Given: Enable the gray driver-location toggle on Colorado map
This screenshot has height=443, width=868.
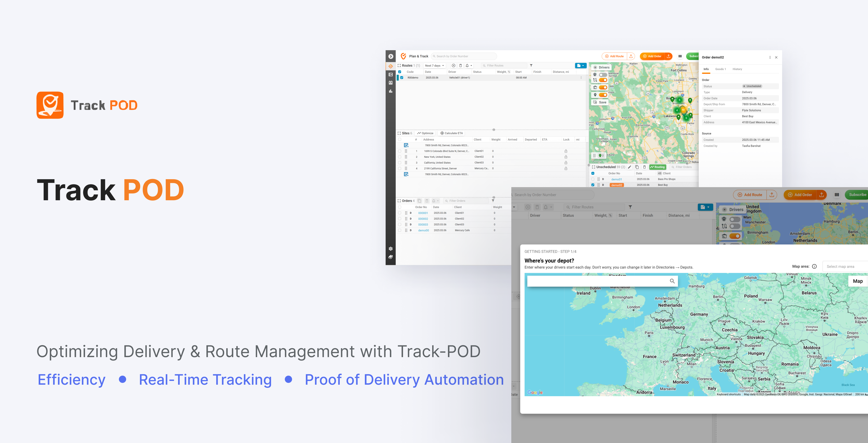Looking at the screenshot, I should point(603,75).
